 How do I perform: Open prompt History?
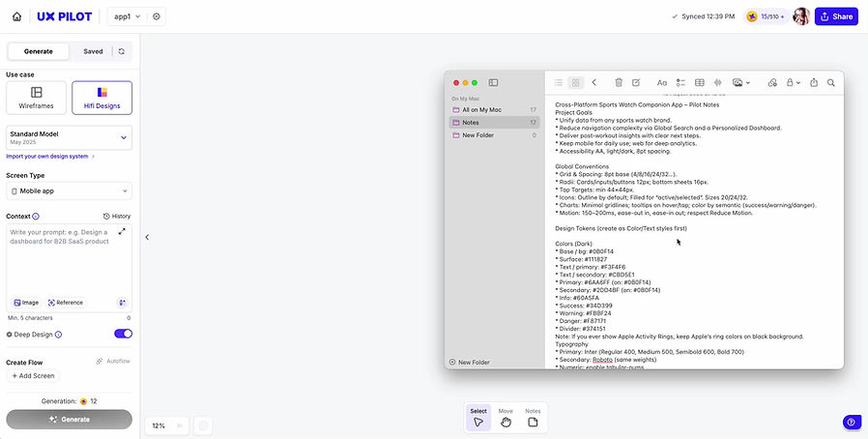(x=117, y=217)
